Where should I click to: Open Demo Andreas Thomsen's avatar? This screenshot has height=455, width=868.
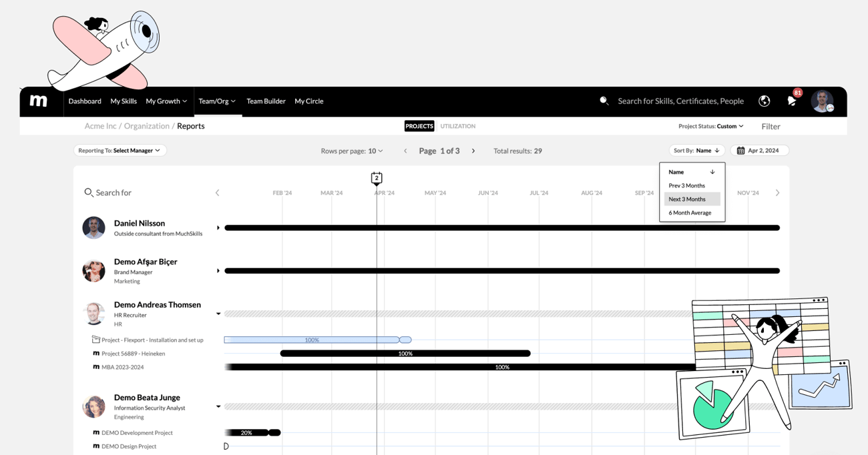coord(93,314)
